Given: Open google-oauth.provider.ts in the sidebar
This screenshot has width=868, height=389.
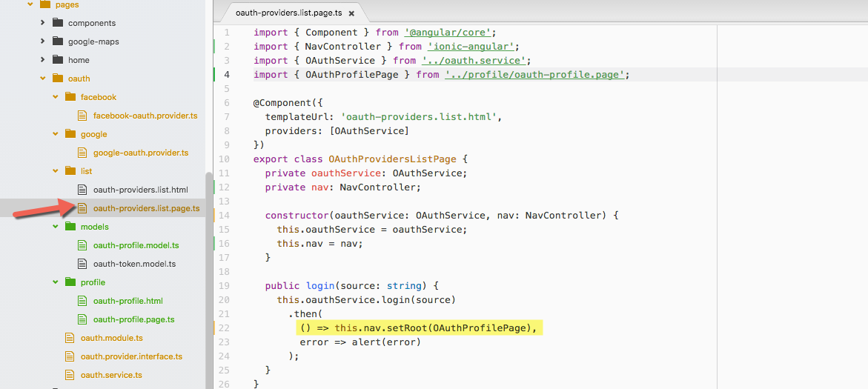Looking at the screenshot, I should (141, 153).
